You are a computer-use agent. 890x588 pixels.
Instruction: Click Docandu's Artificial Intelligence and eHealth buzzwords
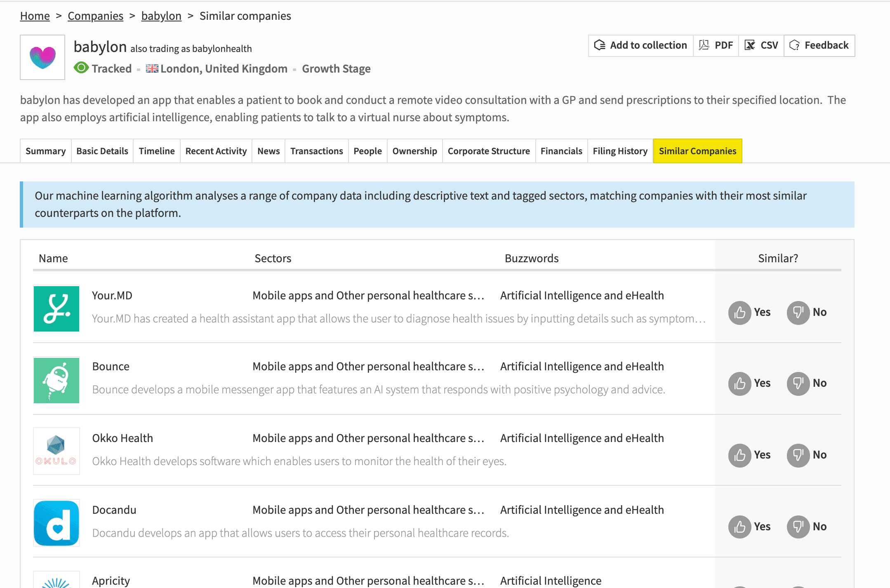[x=582, y=510]
